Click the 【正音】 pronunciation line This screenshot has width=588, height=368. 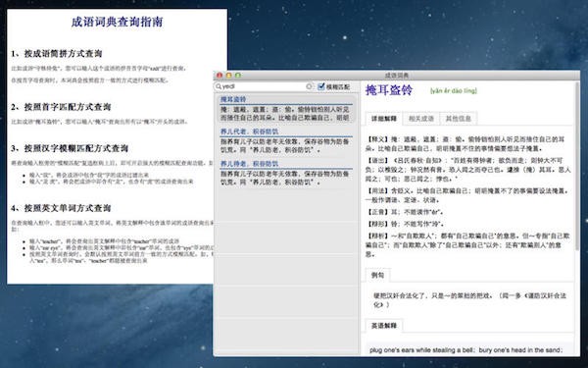(x=405, y=212)
